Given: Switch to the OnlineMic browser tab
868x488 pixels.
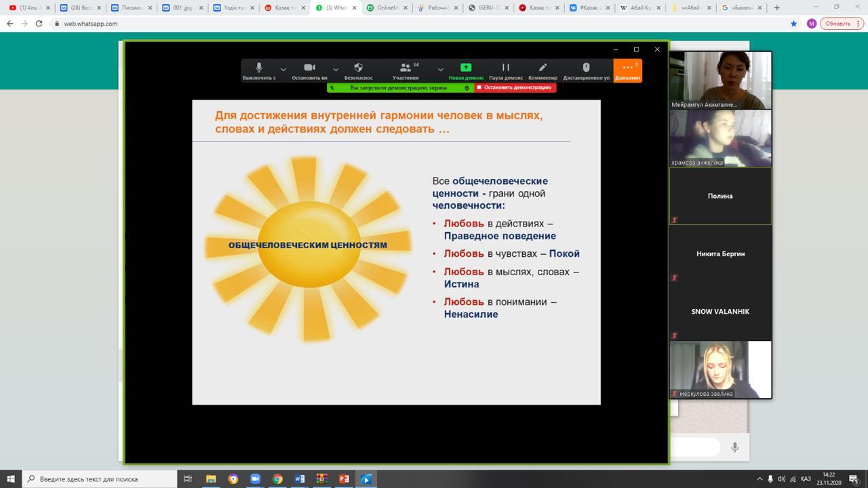Looking at the screenshot, I should 387,7.
